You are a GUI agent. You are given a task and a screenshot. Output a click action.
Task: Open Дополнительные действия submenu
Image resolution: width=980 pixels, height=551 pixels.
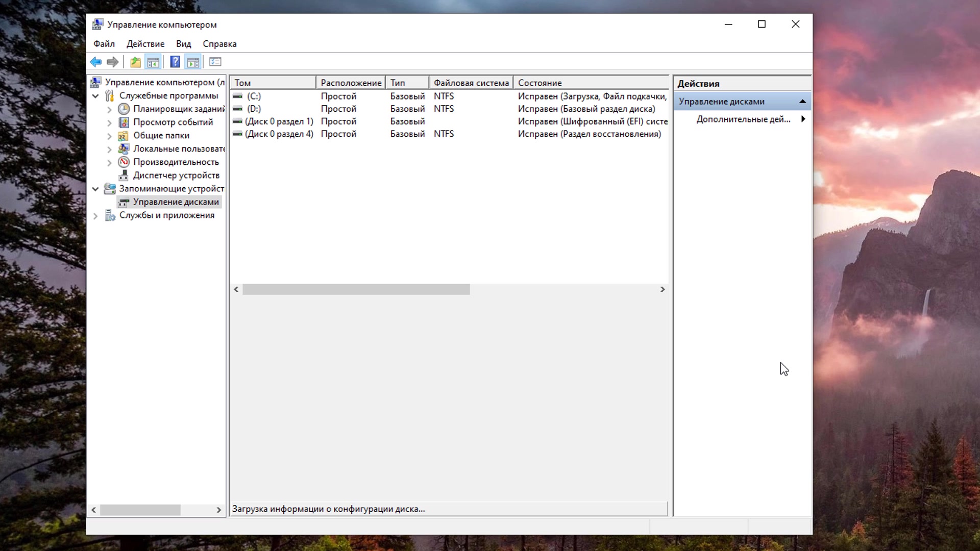tap(743, 119)
